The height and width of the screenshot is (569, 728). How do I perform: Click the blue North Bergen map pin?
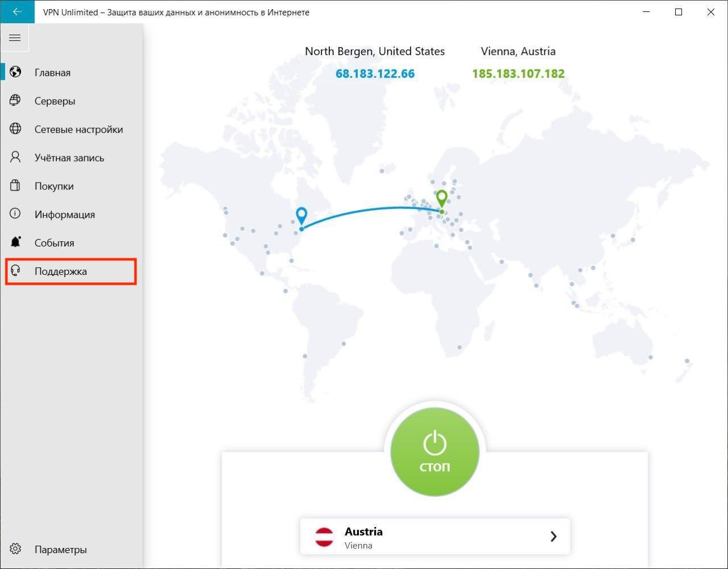coord(301,216)
